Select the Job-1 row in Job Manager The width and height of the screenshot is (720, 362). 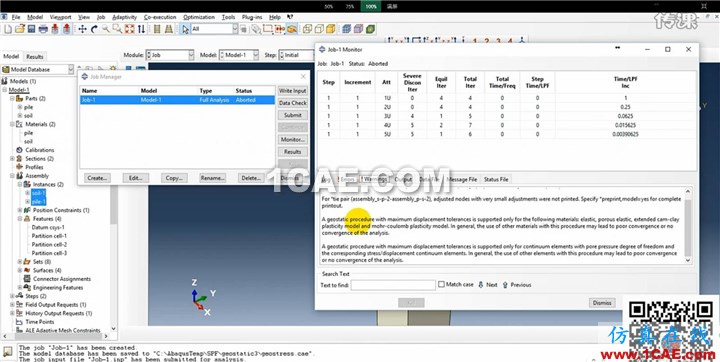pyautogui.click(x=177, y=100)
